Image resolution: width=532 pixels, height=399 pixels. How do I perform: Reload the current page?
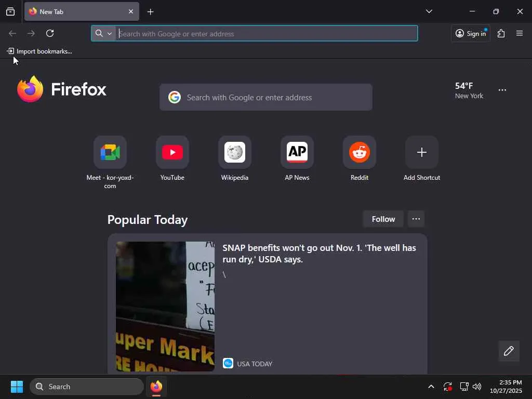(50, 33)
